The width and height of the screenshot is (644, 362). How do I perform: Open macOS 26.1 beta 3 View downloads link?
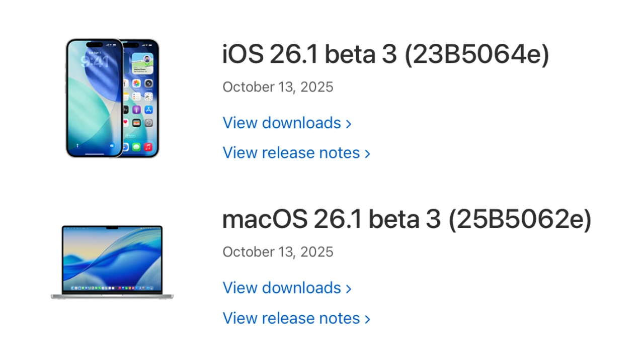[x=282, y=288]
